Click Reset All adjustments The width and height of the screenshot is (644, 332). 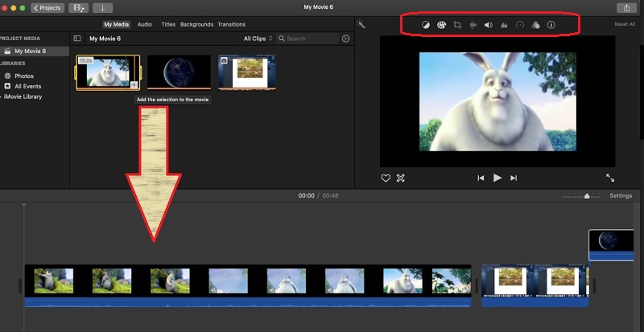[625, 24]
